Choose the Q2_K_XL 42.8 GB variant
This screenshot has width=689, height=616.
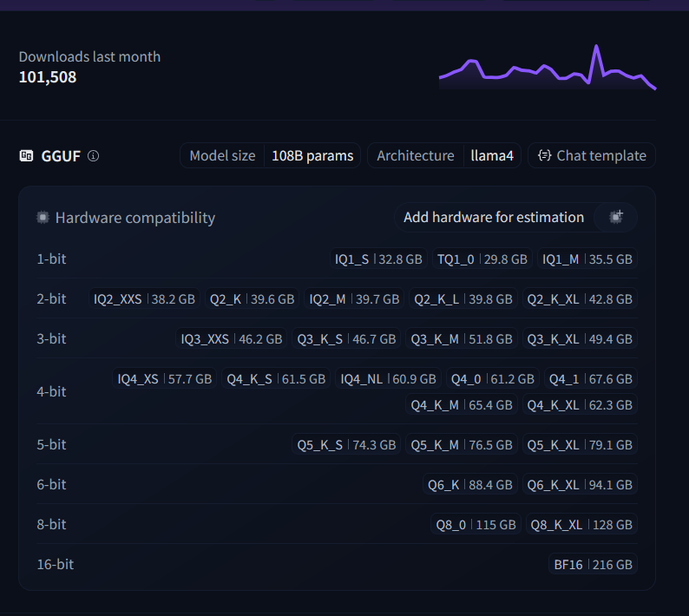pyautogui.click(x=580, y=298)
